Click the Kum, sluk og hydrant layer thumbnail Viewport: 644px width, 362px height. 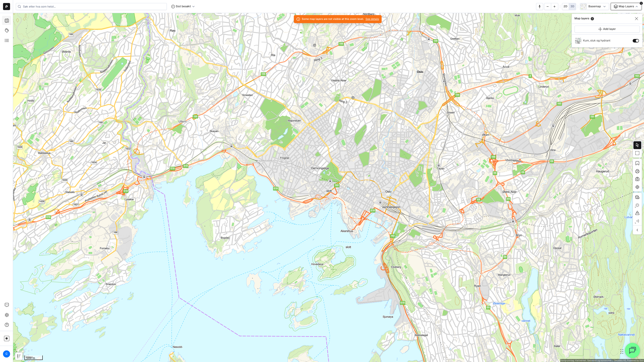578,41
